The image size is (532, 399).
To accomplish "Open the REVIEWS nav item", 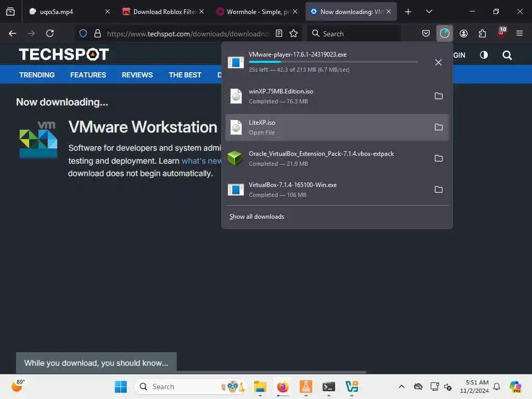I will pos(137,75).
